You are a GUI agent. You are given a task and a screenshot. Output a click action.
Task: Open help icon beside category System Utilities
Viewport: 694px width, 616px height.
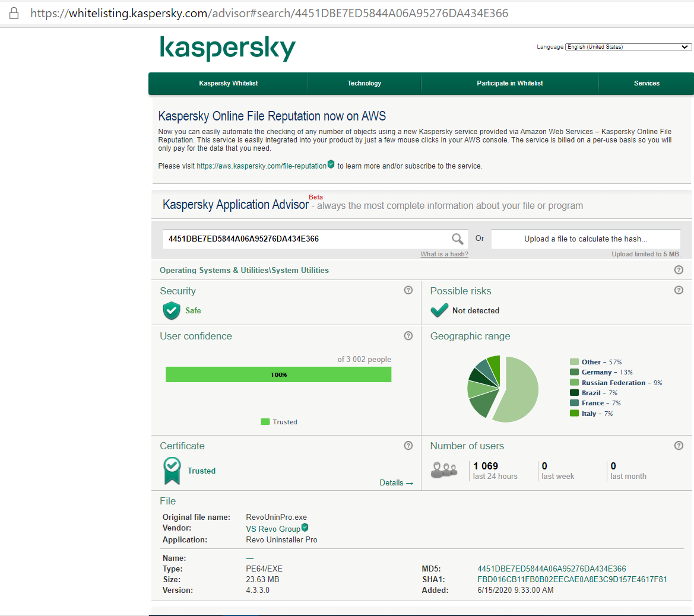click(x=679, y=270)
